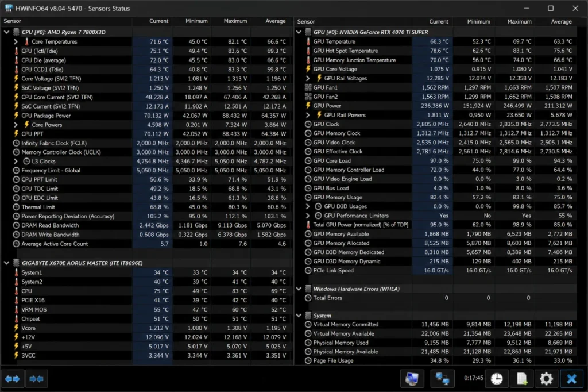Open sensor settings gear icon

coord(547,378)
